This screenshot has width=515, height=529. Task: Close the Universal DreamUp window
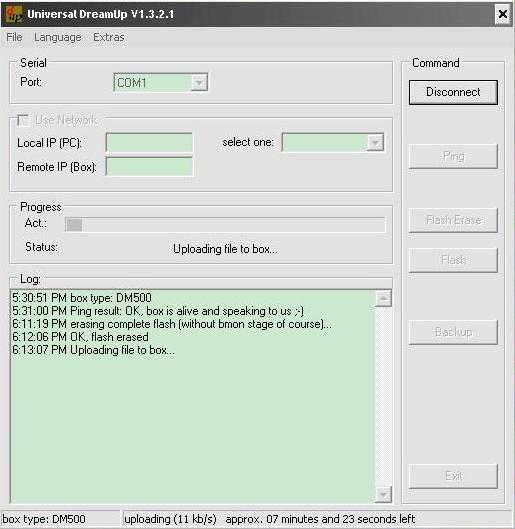click(503, 14)
